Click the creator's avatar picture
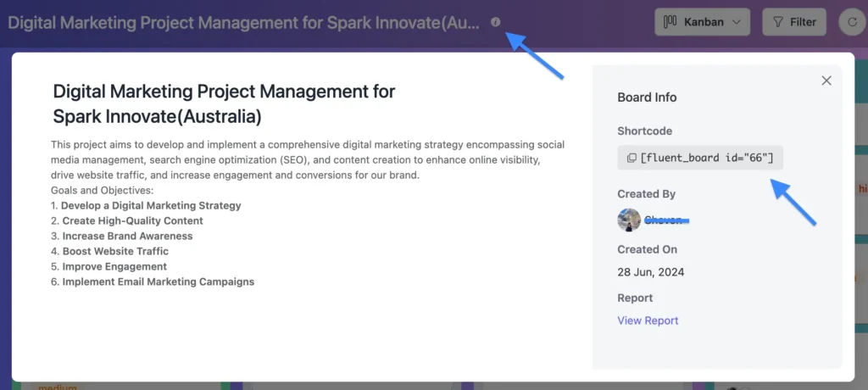Image resolution: width=868 pixels, height=390 pixels. click(x=629, y=220)
